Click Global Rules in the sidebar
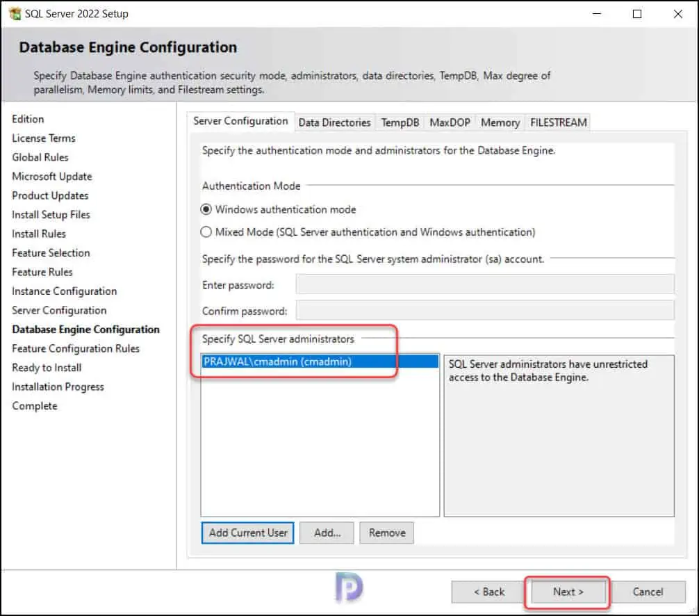 pos(40,157)
